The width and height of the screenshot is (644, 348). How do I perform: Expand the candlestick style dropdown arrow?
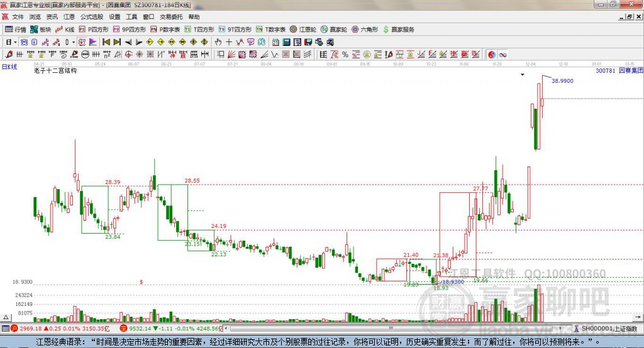coord(74,42)
